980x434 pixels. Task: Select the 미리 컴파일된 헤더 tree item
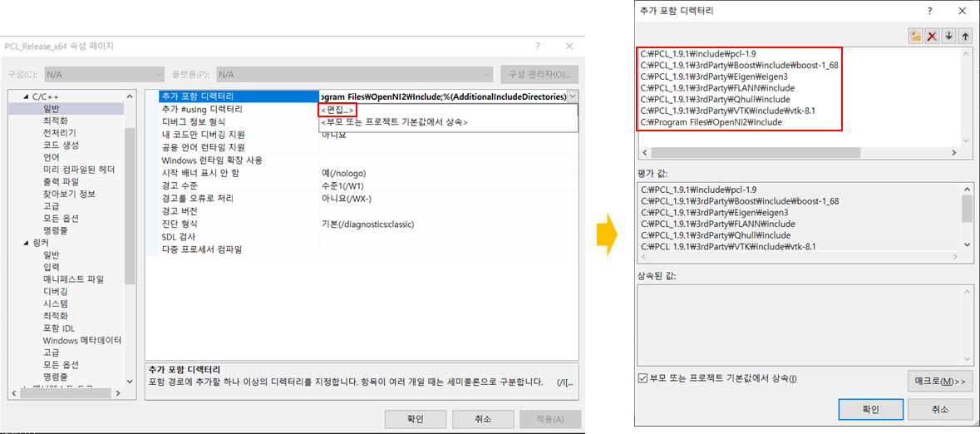(79, 170)
